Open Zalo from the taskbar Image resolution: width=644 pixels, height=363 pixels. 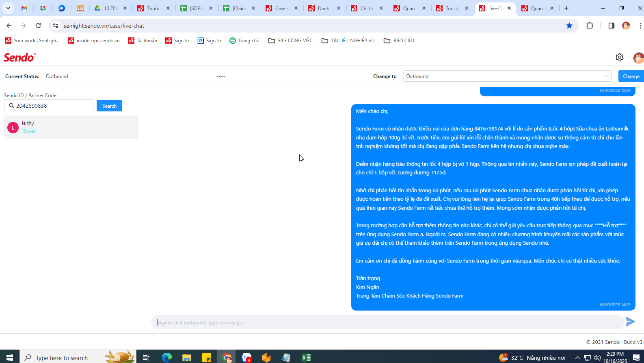click(x=246, y=357)
